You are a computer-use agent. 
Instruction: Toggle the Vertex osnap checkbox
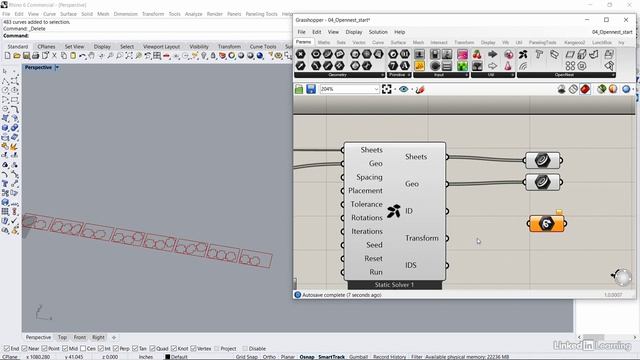(x=193, y=349)
